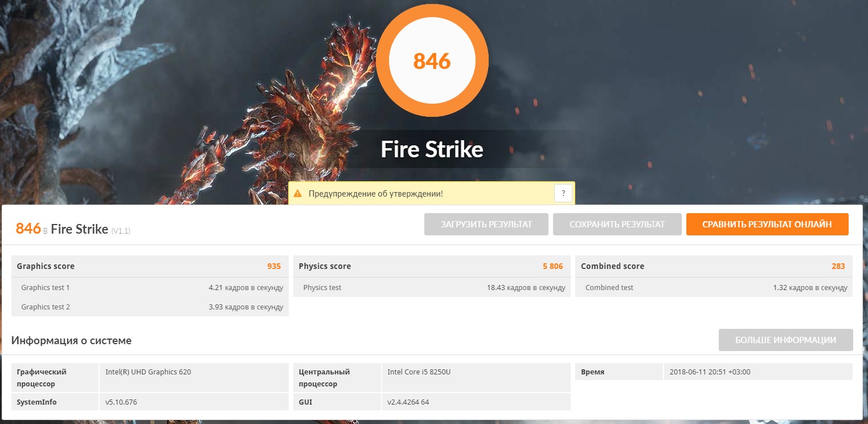Click the Combined score value 283
The image size is (868, 424).
[838, 266]
